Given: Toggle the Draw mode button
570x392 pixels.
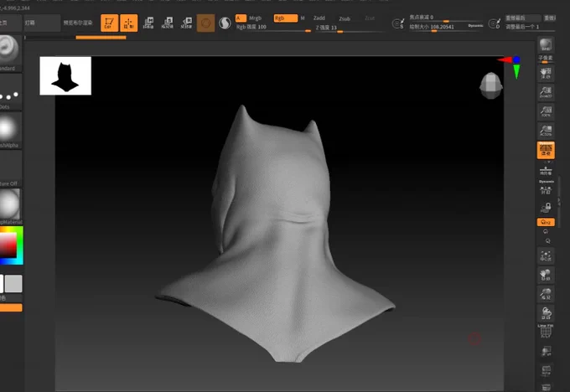Looking at the screenshot, I should [x=129, y=23].
